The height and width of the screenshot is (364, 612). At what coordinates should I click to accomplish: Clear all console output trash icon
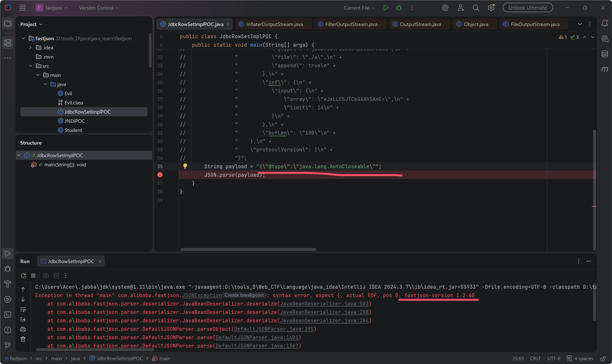[23, 339]
